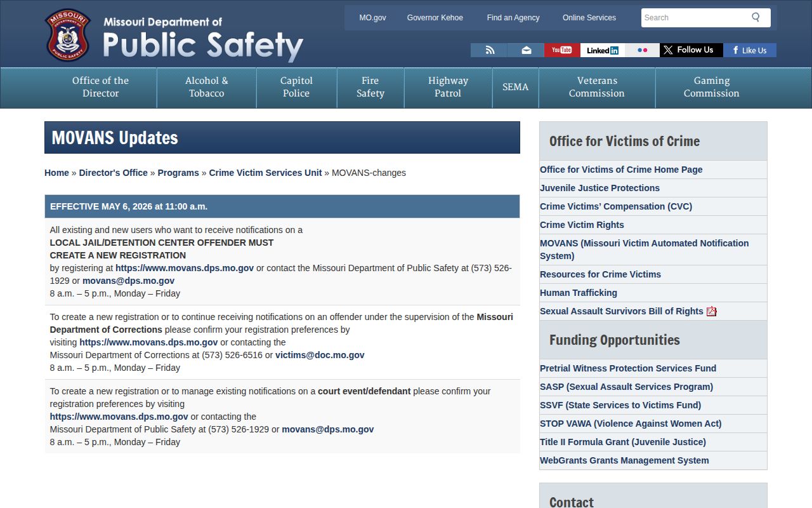Select the Capitol Police nav item

(296, 87)
